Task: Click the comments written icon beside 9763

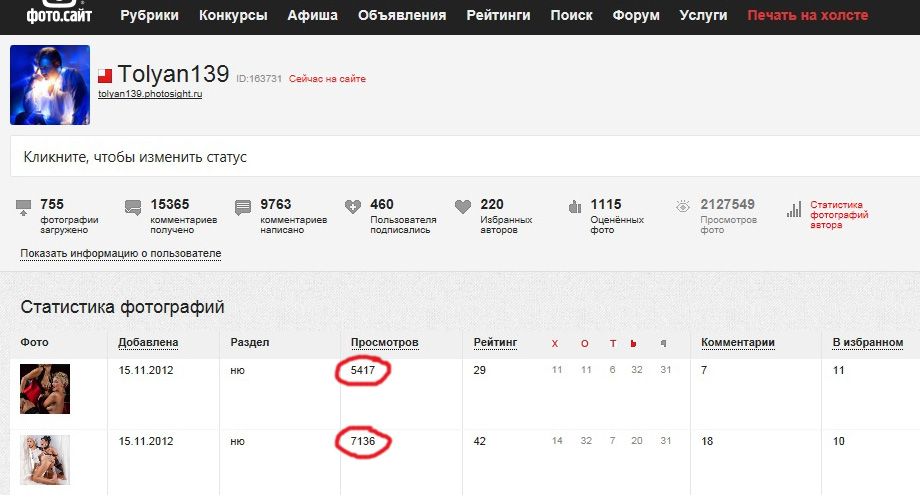Action: point(243,208)
